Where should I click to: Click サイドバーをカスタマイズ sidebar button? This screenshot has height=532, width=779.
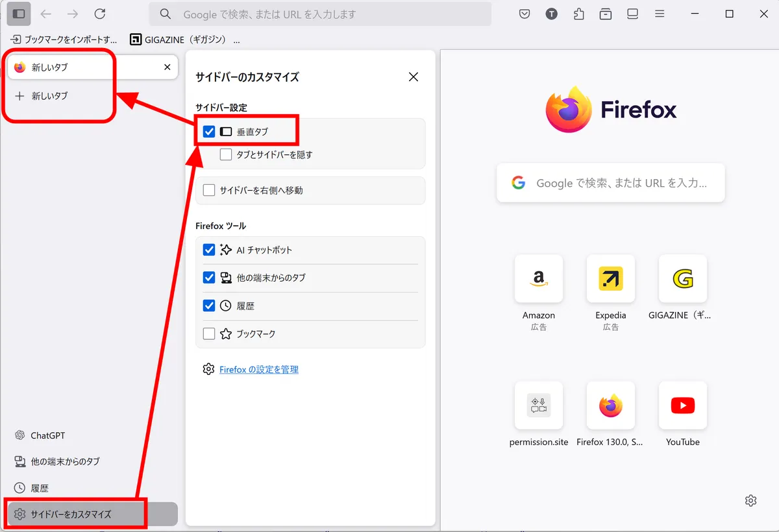[x=92, y=514]
